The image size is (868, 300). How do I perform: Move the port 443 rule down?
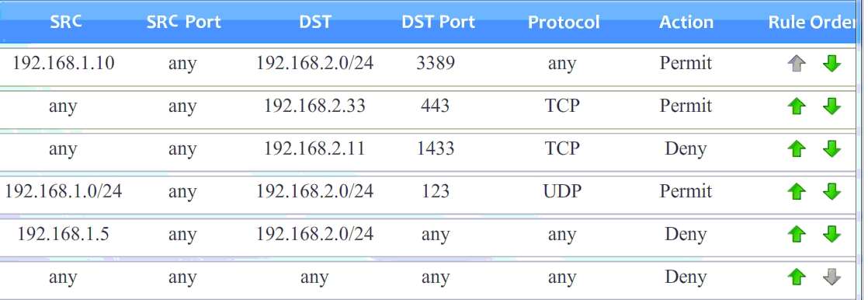point(832,106)
